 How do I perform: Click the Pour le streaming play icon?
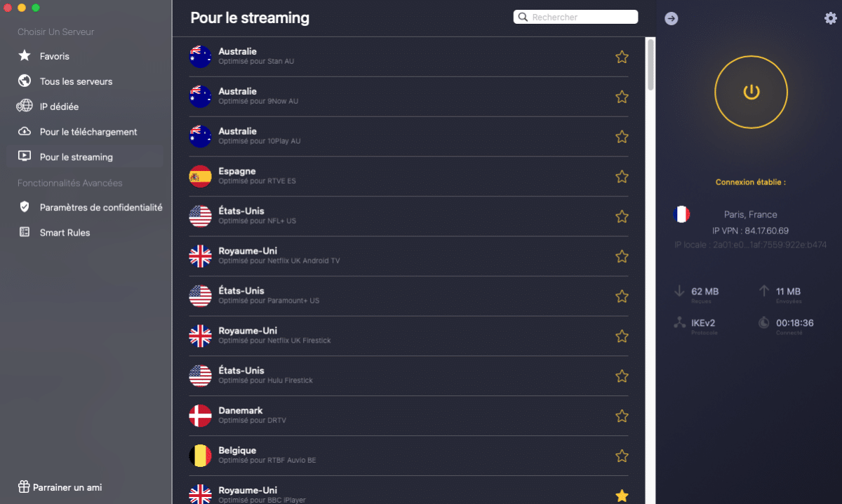pos(25,157)
